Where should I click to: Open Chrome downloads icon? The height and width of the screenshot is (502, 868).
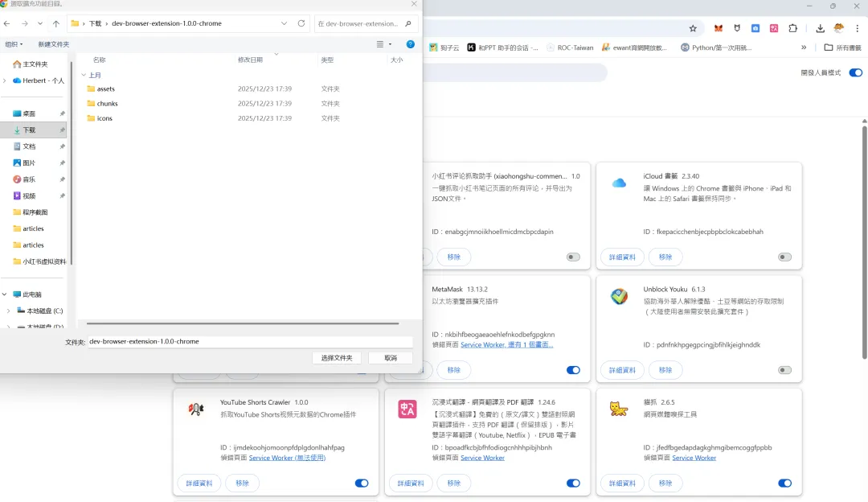point(820,28)
